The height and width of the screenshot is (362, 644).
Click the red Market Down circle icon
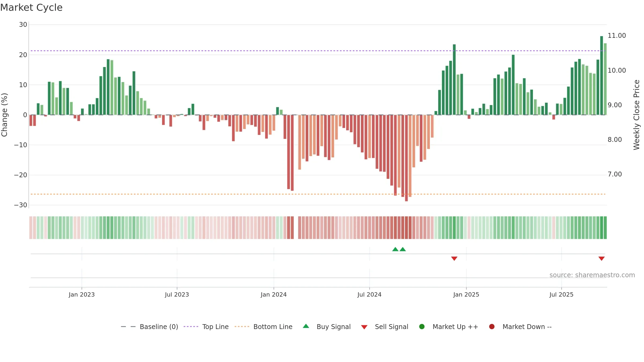492,327
